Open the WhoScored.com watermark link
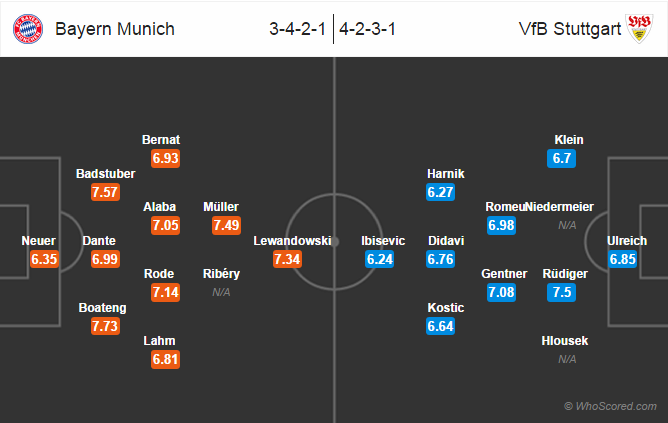Viewport: 668px width, 423px height. click(x=610, y=406)
